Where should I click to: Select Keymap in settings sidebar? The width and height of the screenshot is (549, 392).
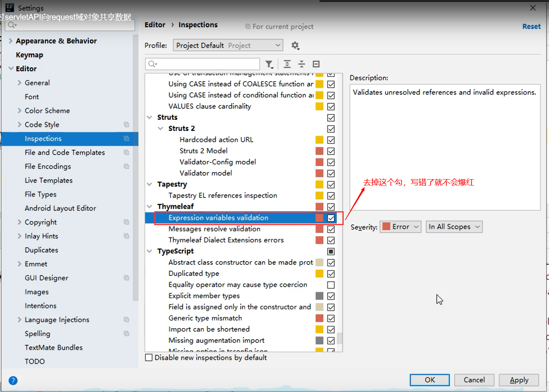[29, 55]
